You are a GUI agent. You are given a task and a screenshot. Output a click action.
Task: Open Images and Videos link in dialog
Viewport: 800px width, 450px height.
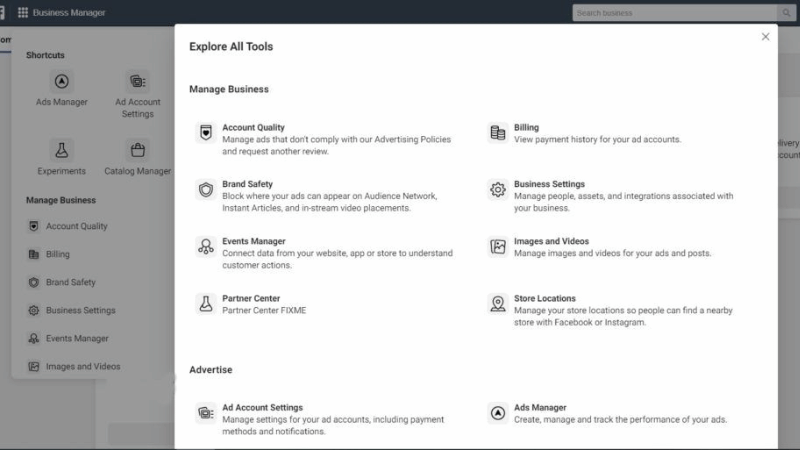click(552, 241)
